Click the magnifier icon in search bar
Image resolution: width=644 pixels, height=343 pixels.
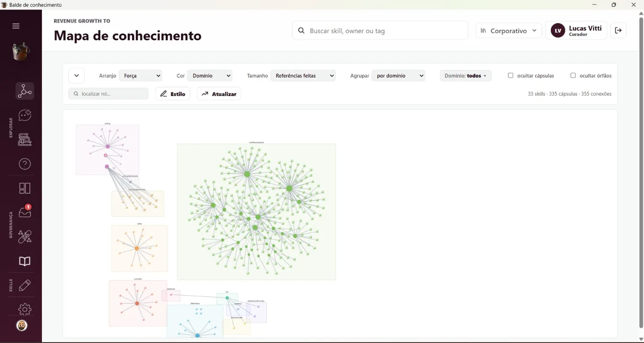[x=301, y=31]
